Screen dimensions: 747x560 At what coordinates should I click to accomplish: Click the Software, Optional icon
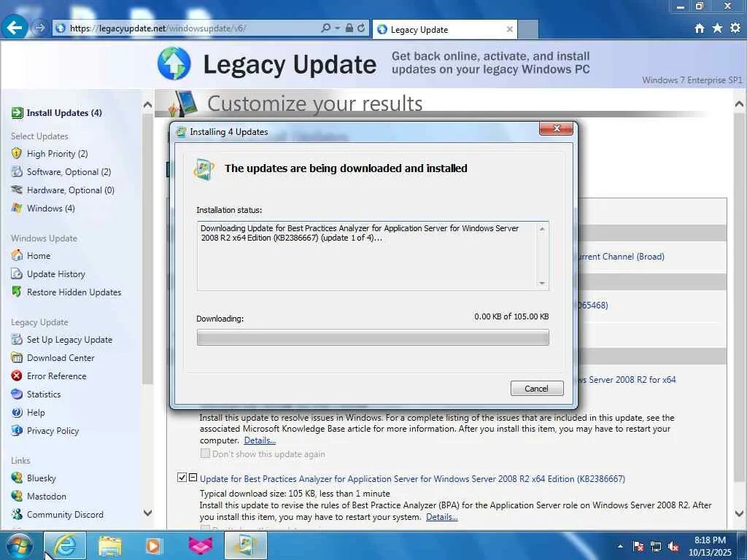(17, 171)
